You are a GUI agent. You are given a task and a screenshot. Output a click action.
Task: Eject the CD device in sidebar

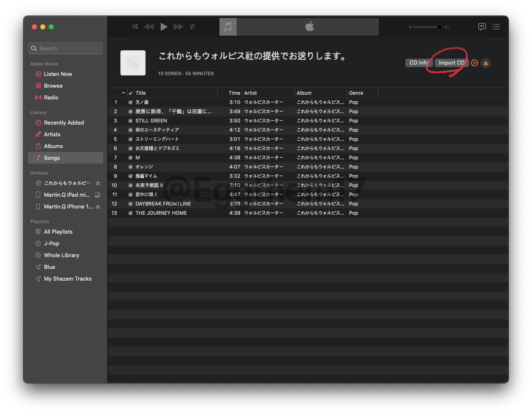[x=98, y=183]
